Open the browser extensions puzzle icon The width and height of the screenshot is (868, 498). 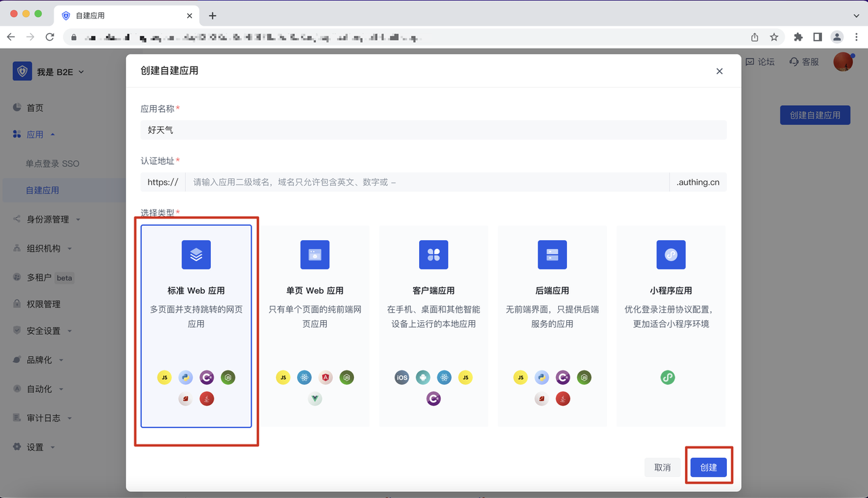pyautogui.click(x=798, y=37)
